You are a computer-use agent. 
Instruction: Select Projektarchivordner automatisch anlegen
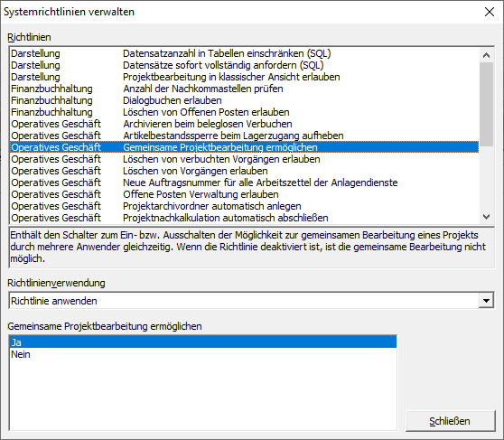tap(244, 206)
